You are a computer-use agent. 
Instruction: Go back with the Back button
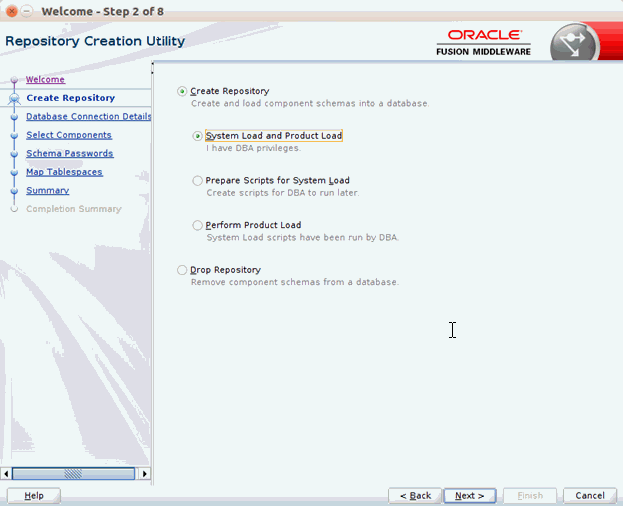point(415,496)
